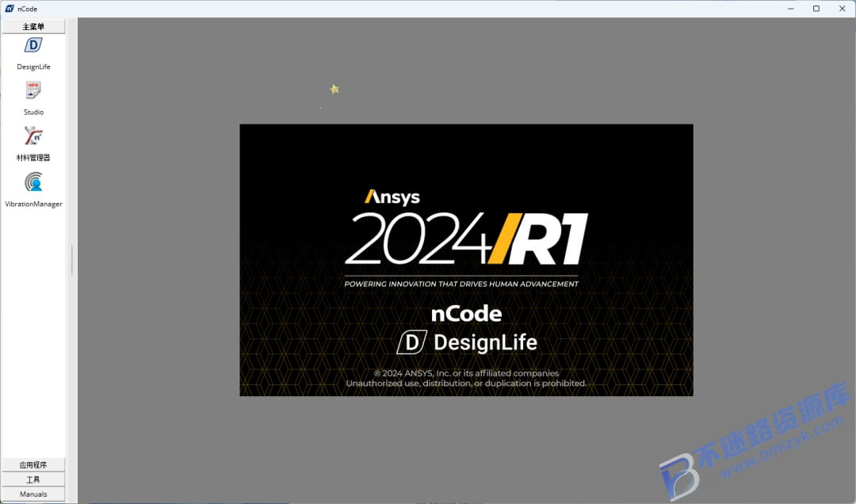Close the nCode window
Screen dimensions: 856x504
coord(842,9)
